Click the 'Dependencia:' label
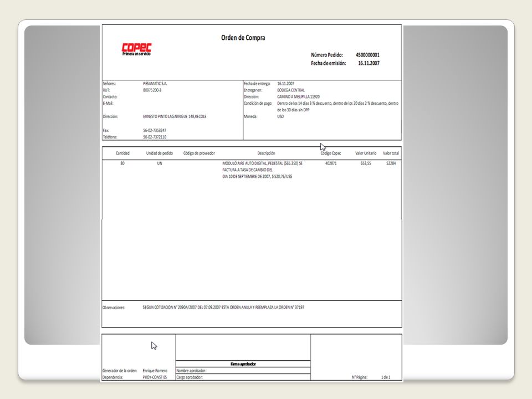 click(x=112, y=377)
